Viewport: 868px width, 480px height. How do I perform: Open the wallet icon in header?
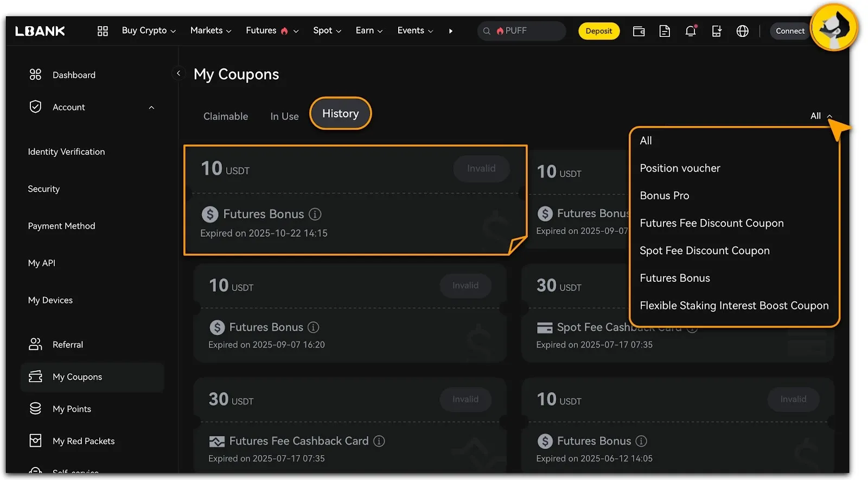point(639,31)
